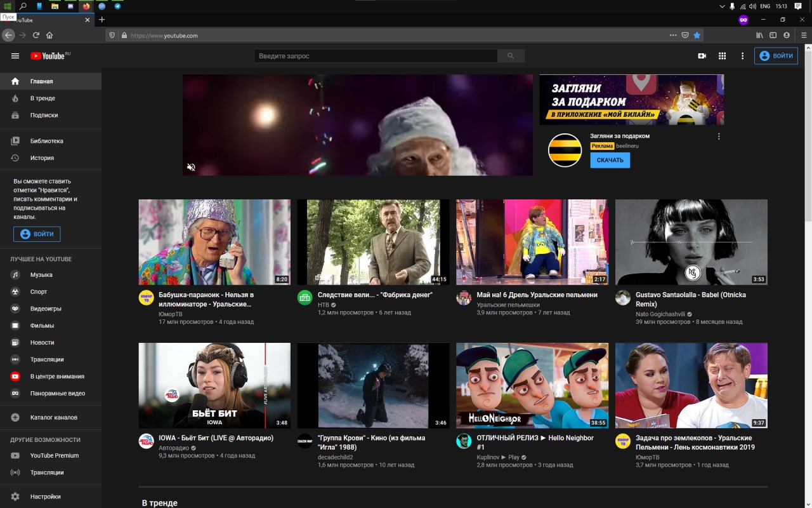Open the create video camera icon

(702, 56)
